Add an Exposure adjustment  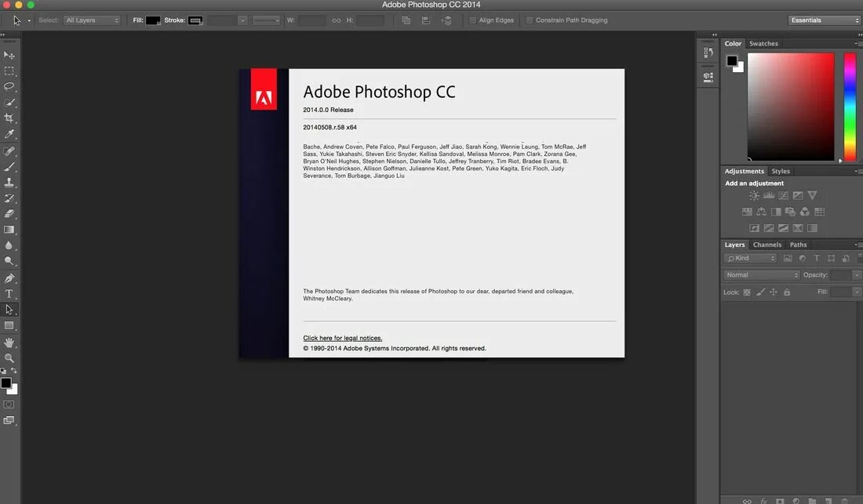pos(798,196)
